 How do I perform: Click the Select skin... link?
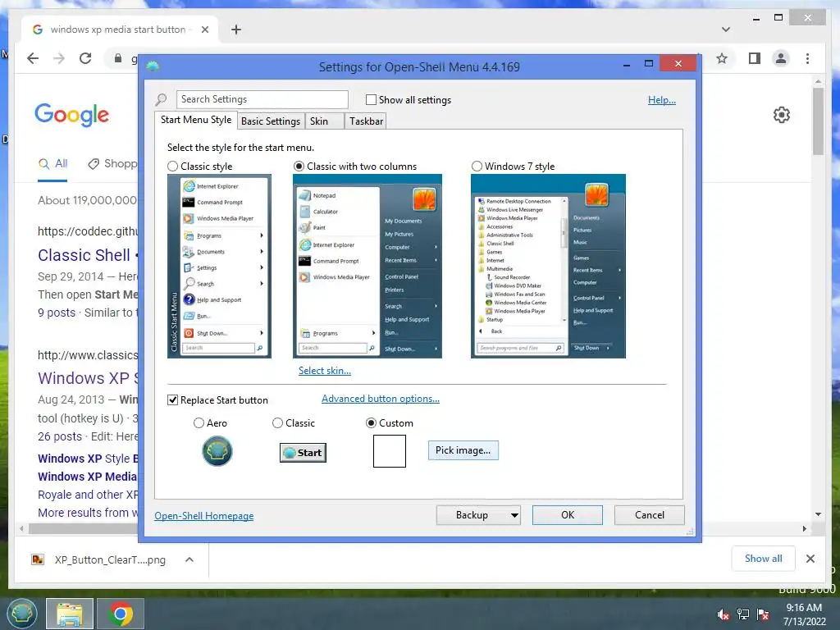click(x=325, y=371)
